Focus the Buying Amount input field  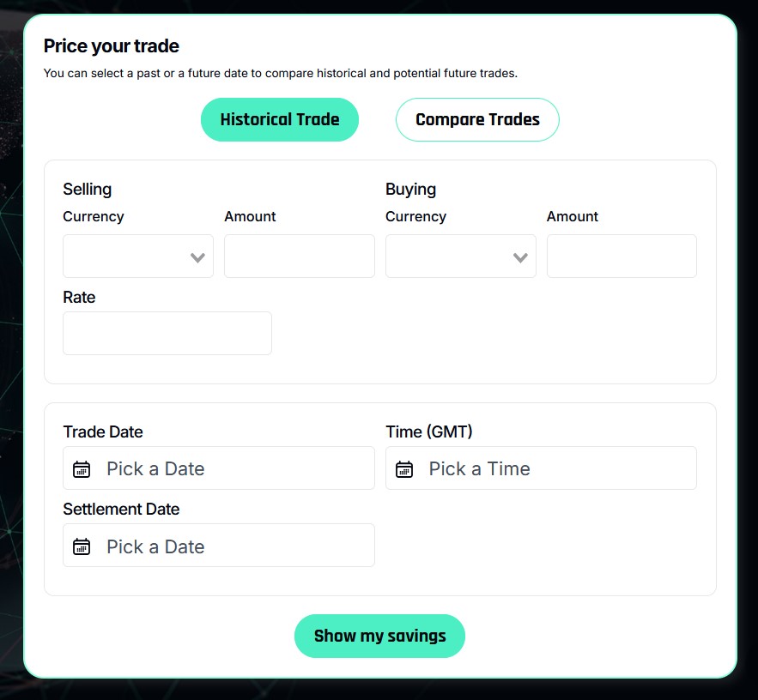click(x=622, y=256)
